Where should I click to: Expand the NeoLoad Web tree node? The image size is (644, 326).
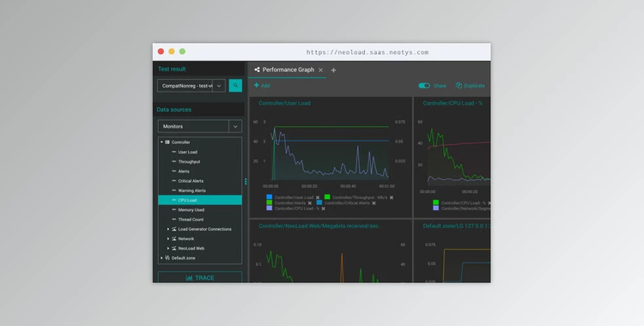168,249
